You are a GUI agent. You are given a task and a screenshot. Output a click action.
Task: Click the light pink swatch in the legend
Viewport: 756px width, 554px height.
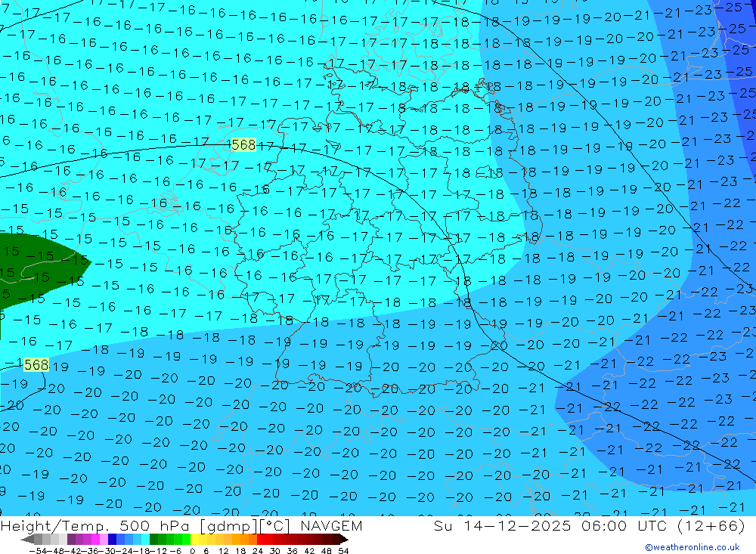pos(104,540)
